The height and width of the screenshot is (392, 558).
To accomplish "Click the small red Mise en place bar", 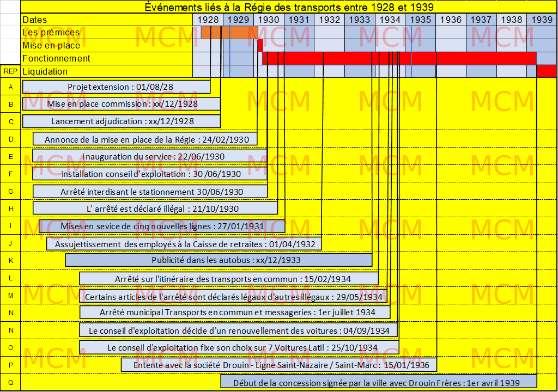I will pos(260,45).
